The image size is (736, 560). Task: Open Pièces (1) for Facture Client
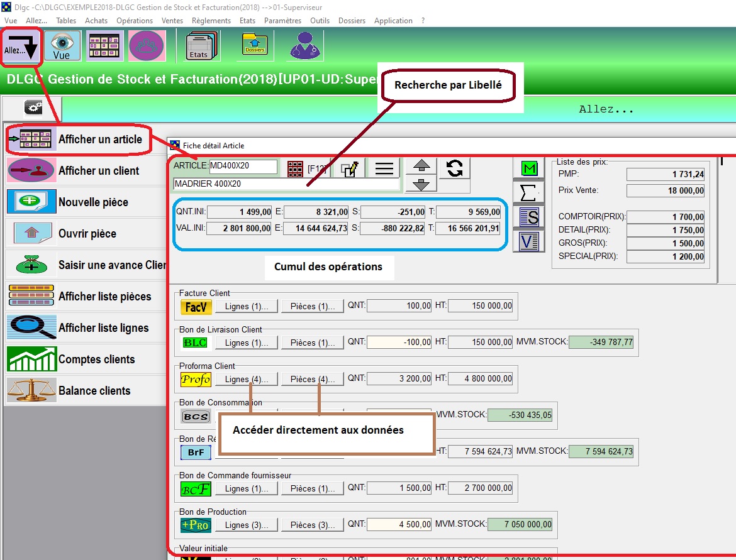pyautogui.click(x=313, y=307)
